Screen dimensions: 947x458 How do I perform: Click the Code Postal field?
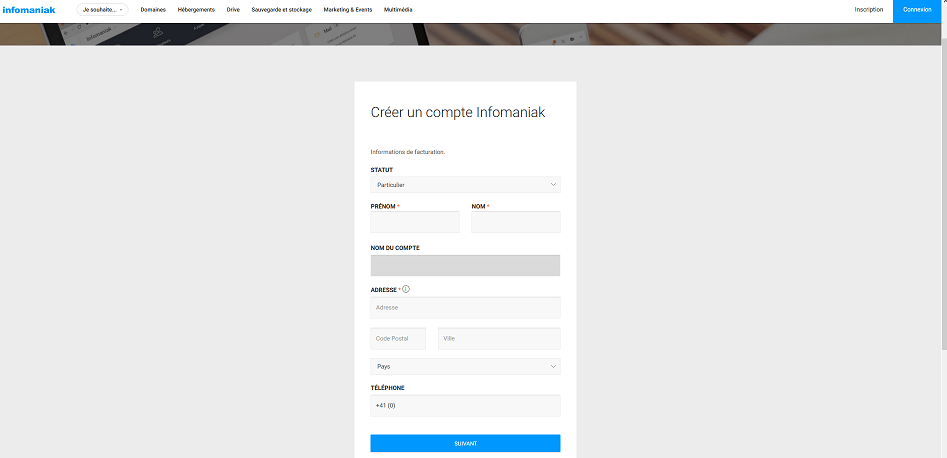[398, 338]
